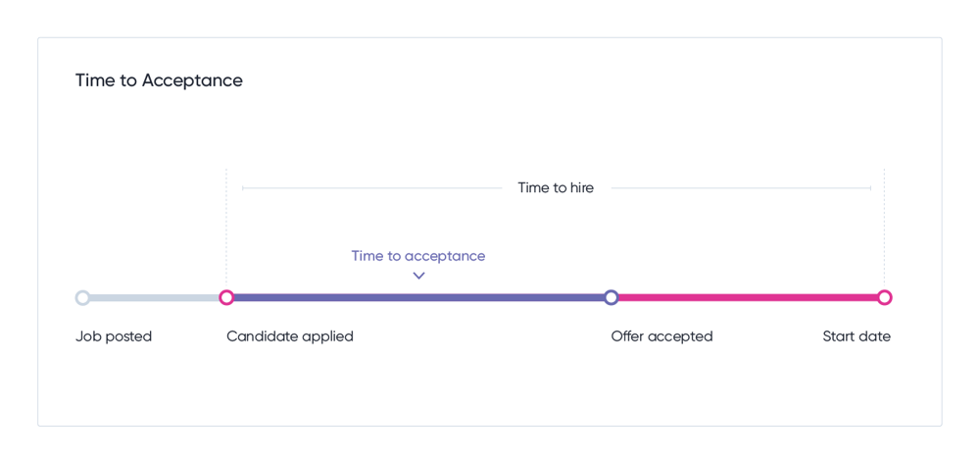Click the Start date text label

[857, 336]
